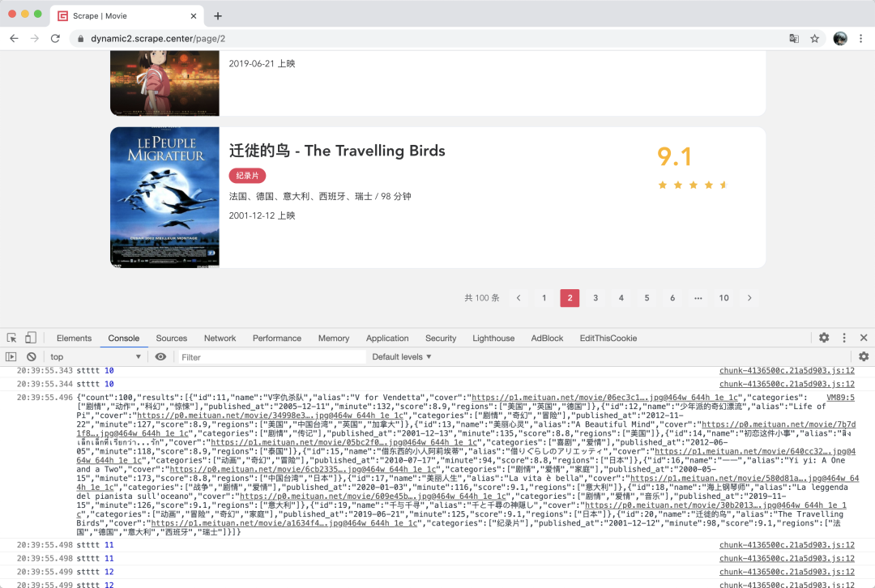Open the top context dropdown

(95, 356)
